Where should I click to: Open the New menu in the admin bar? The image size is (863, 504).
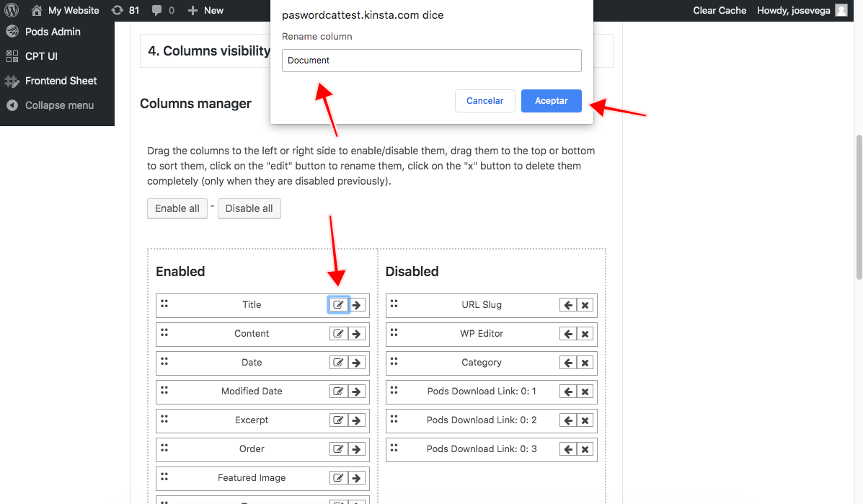click(205, 10)
